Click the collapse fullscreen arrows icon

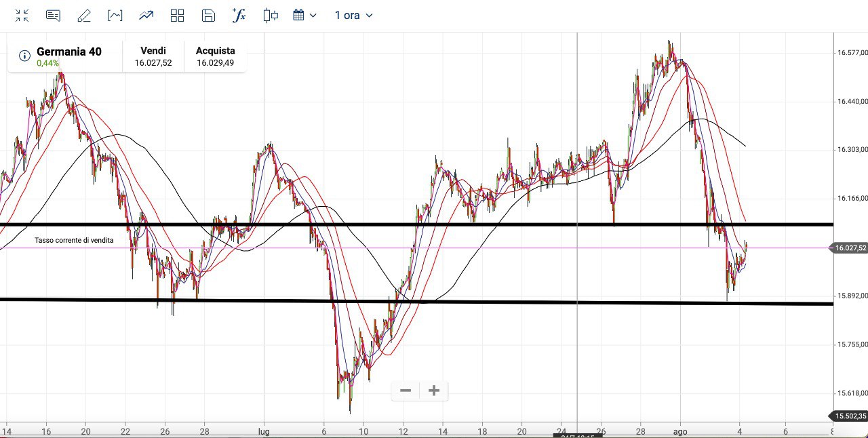(22, 16)
